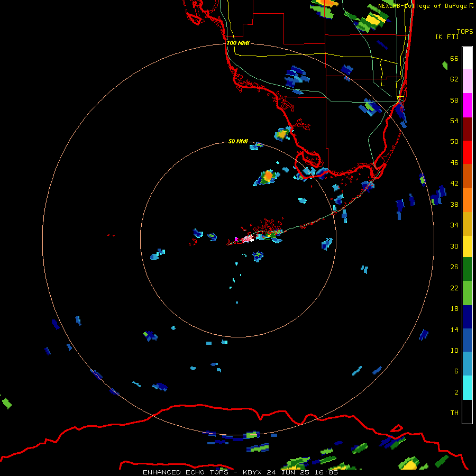Click the light pink swatch on the scale
Screen dimensions: 476x476
[467, 81]
